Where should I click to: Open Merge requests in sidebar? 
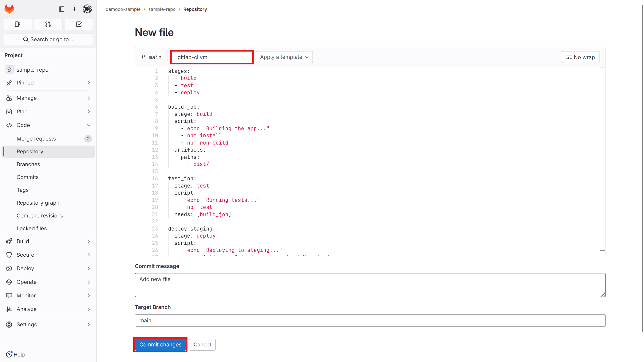pos(48,139)
